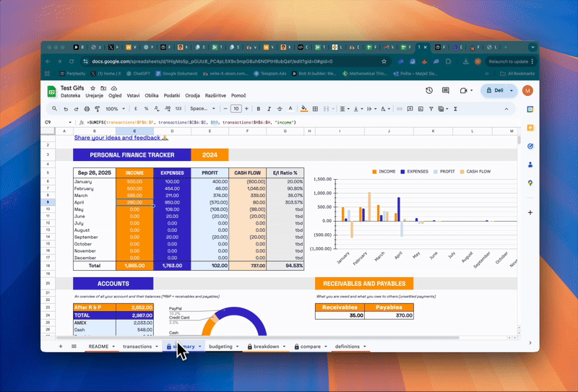Screen dimensions: 578x392
Task: Click the borders icon in toolbar
Action: tap(314, 109)
